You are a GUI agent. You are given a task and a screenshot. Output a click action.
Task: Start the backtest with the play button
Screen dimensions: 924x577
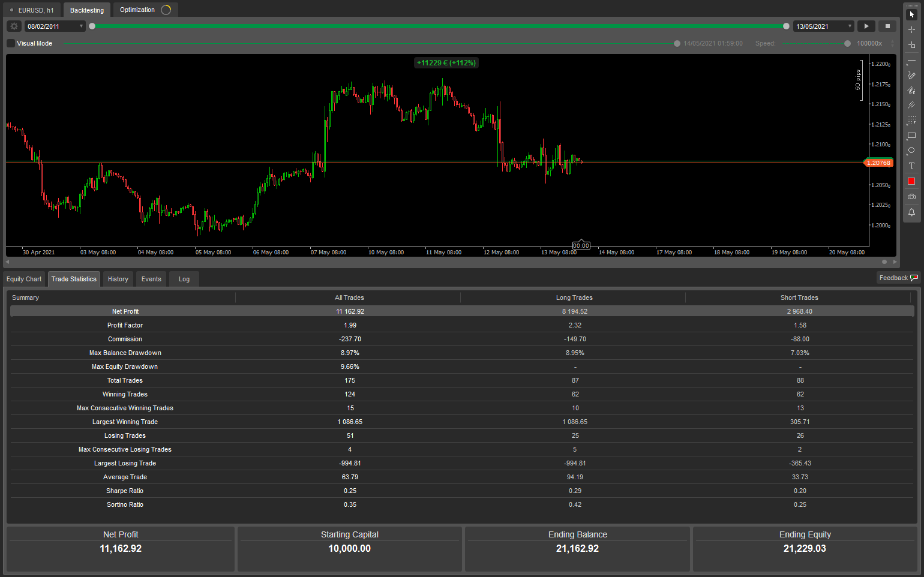coord(866,26)
